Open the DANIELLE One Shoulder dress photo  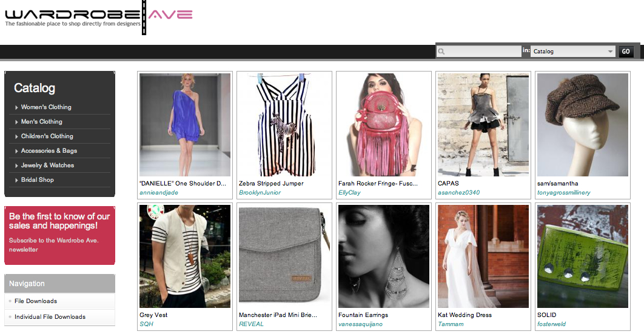coord(185,125)
